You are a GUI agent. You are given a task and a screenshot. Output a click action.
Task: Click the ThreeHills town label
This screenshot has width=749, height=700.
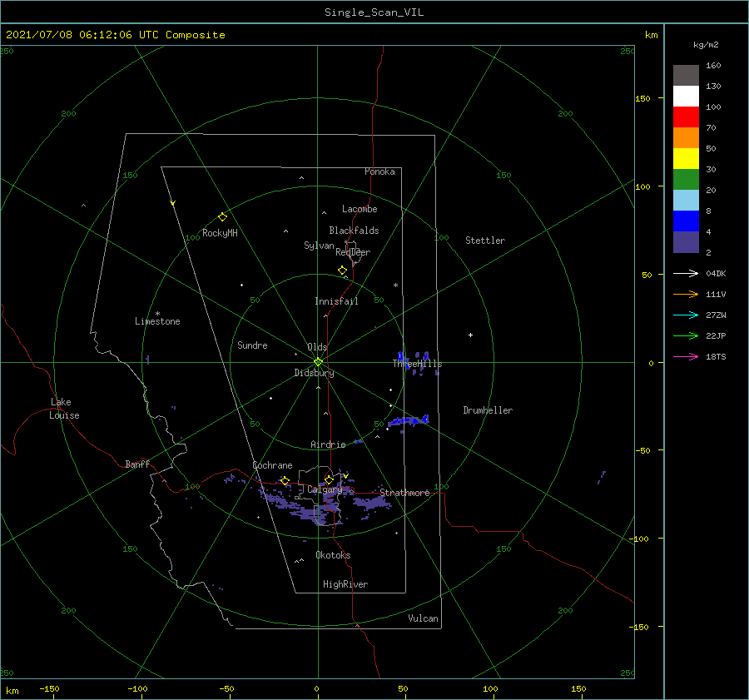click(x=418, y=364)
